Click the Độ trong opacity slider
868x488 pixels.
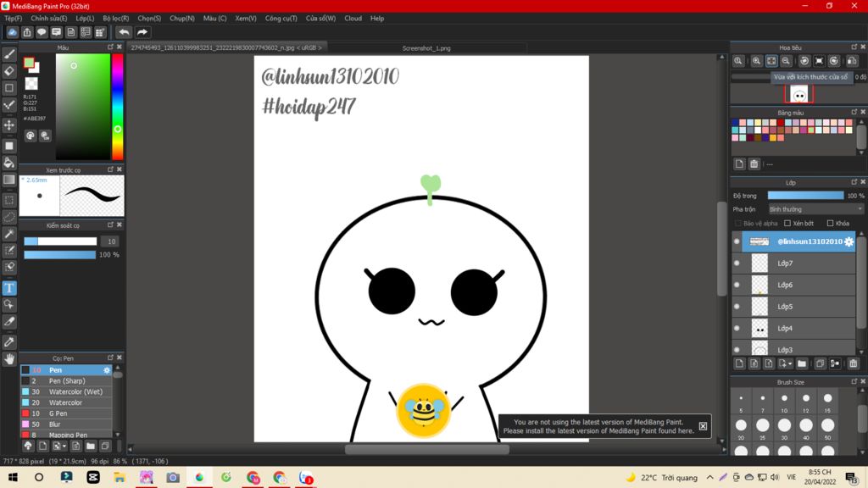pyautogui.click(x=805, y=196)
